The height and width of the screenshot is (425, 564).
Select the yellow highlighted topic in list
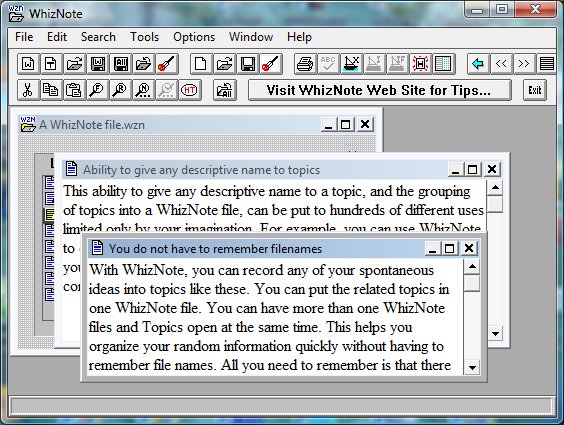click(49, 215)
